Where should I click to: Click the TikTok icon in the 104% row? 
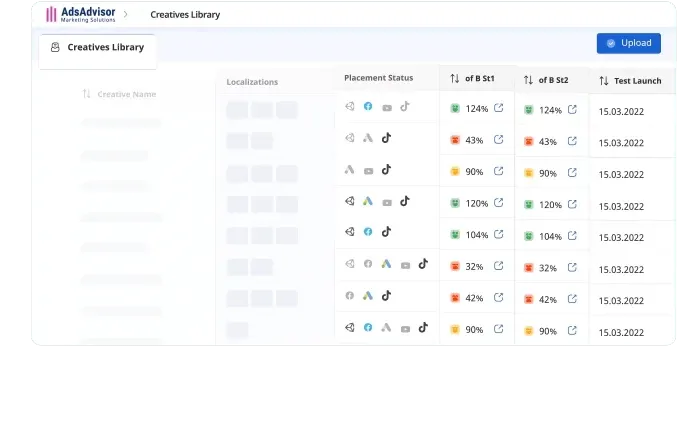click(x=386, y=232)
